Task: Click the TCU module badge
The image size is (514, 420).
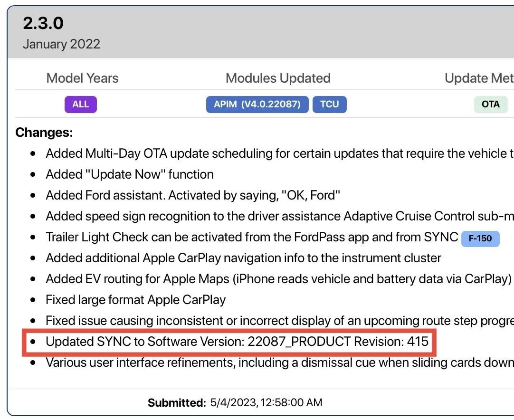Action: (x=329, y=105)
